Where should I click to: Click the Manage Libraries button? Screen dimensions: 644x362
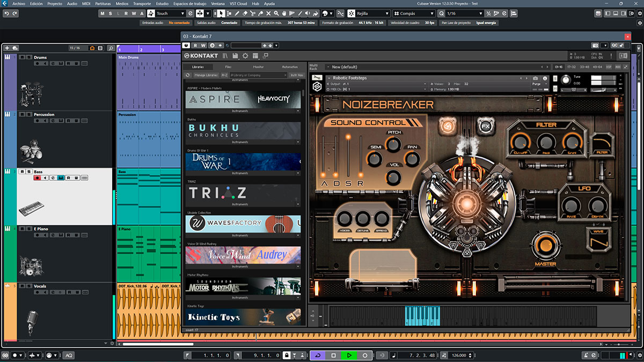pyautogui.click(x=206, y=75)
